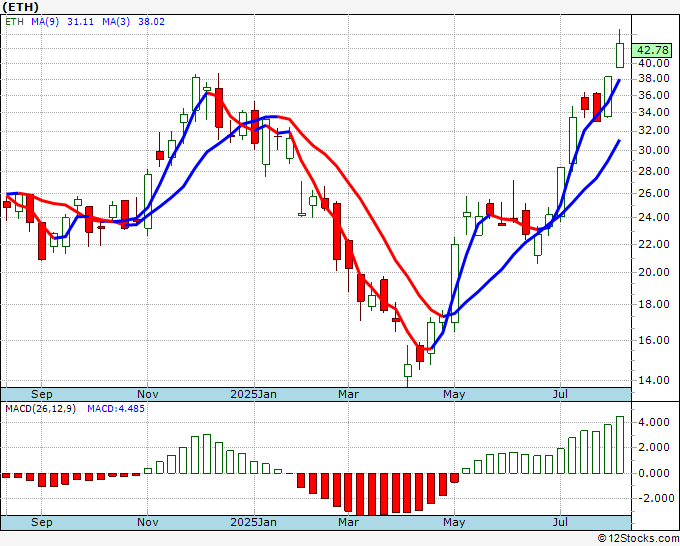Viewport: 680px width, 546px height.
Task: Click the tallest green MACD bar at 4.485
Action: tap(620, 445)
